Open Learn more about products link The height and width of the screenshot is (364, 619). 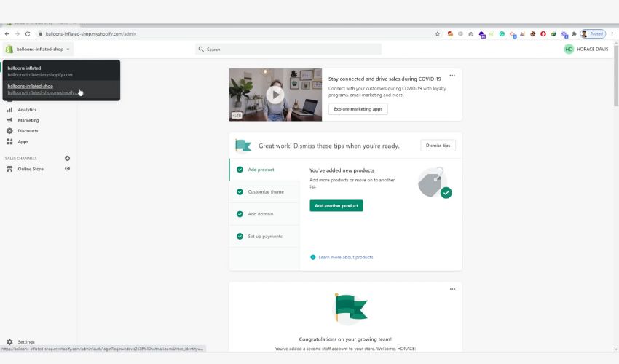[x=345, y=257]
